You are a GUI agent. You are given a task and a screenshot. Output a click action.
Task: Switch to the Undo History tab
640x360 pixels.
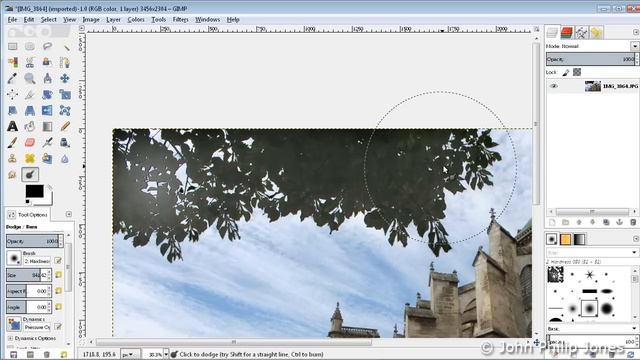(x=596, y=33)
